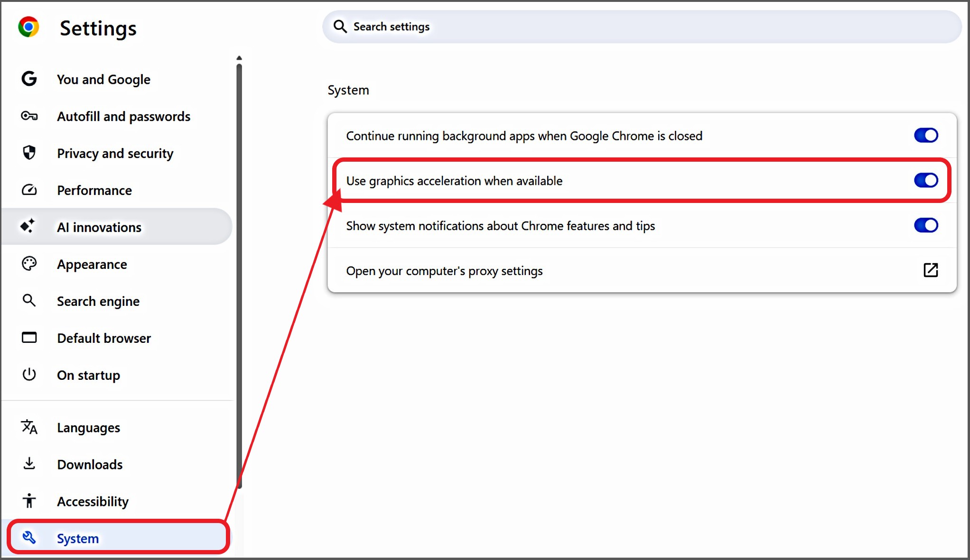Screen dimensions: 970x560
Task: Click the Chrome logo icon
Action: pos(28,27)
